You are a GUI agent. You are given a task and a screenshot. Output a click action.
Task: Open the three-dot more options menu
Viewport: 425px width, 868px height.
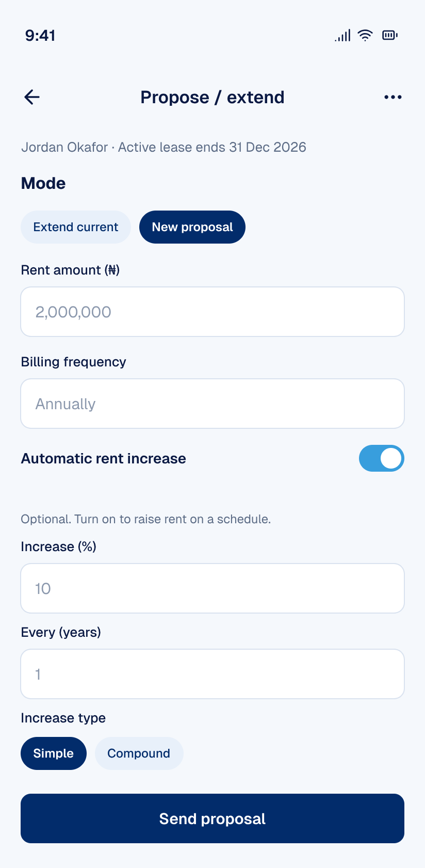pos(393,97)
